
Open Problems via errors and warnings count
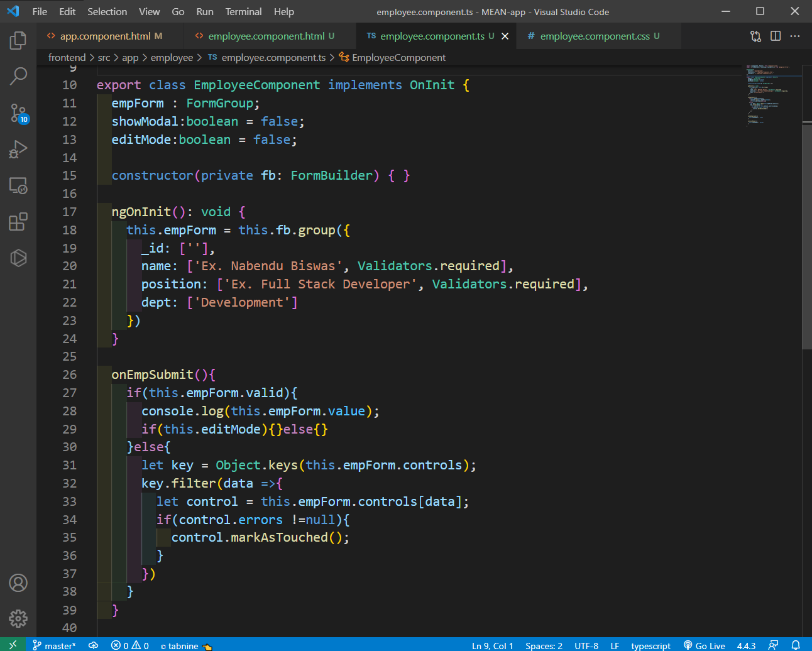tap(130, 645)
